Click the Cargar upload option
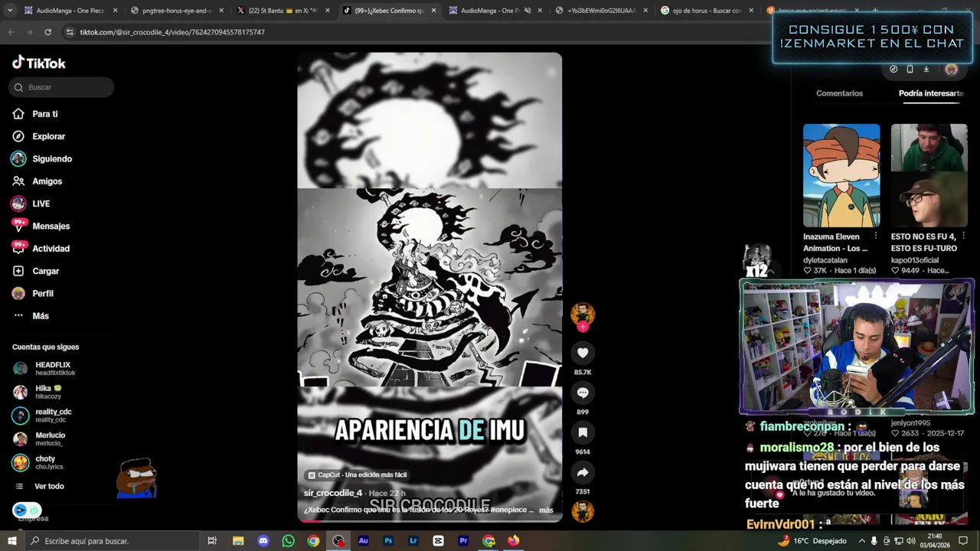This screenshot has width=980, height=551. pos(35,271)
